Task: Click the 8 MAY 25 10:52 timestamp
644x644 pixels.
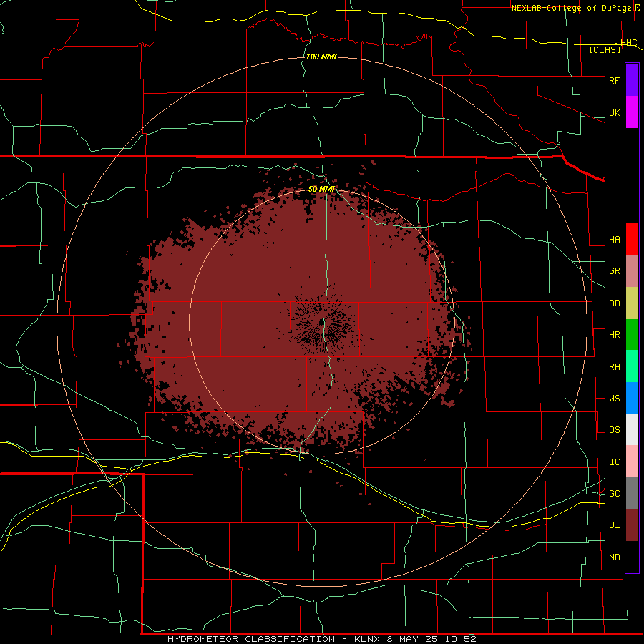Action: 431,639
